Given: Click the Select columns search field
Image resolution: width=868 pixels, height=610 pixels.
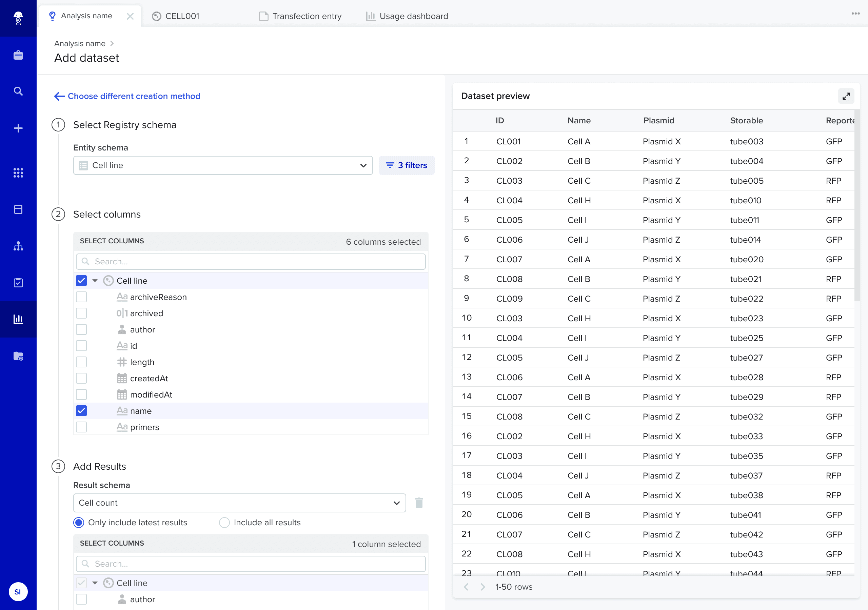Looking at the screenshot, I should click(x=251, y=262).
